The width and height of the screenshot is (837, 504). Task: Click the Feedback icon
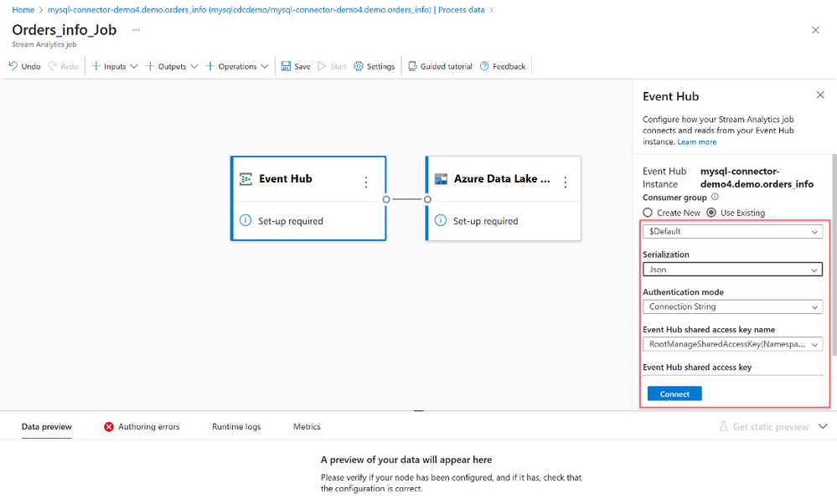484,66
